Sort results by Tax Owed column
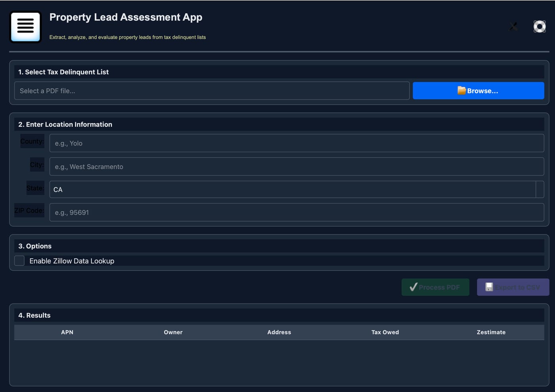555x392 pixels. (x=385, y=332)
